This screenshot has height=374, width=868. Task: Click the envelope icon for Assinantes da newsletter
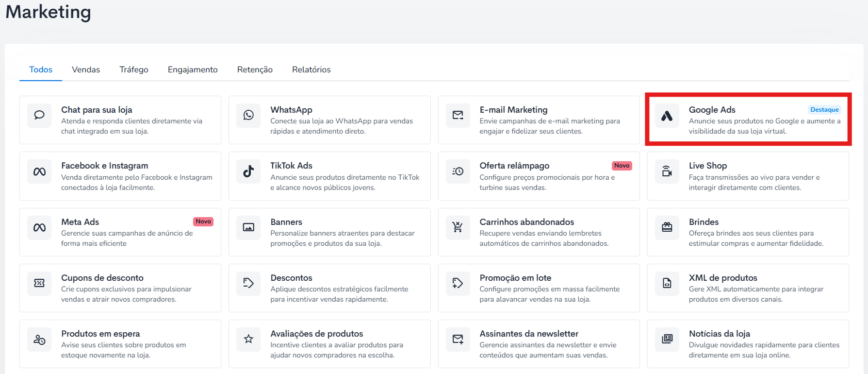[x=458, y=339]
